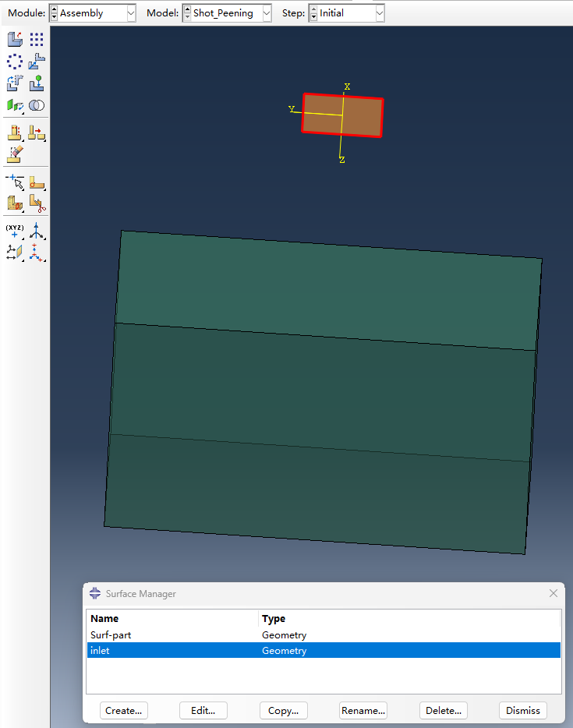Select the Translate Instance tool
This screenshot has height=728, width=573.
pyautogui.click(x=37, y=62)
